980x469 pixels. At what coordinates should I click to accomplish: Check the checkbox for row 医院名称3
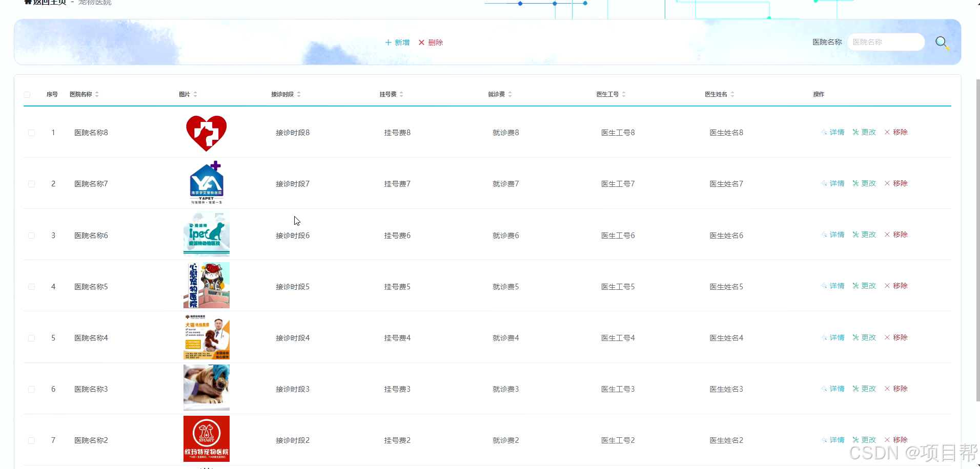(31, 389)
